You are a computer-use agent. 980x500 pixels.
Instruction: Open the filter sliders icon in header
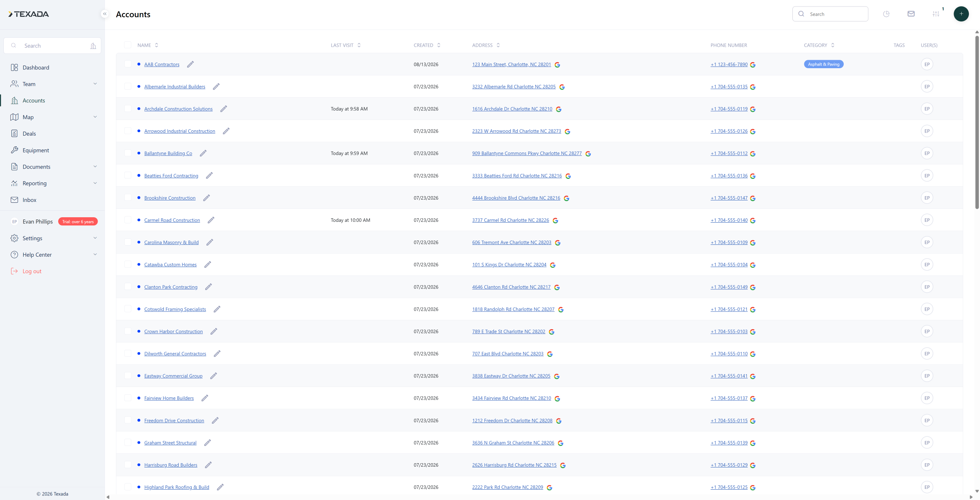pos(936,14)
